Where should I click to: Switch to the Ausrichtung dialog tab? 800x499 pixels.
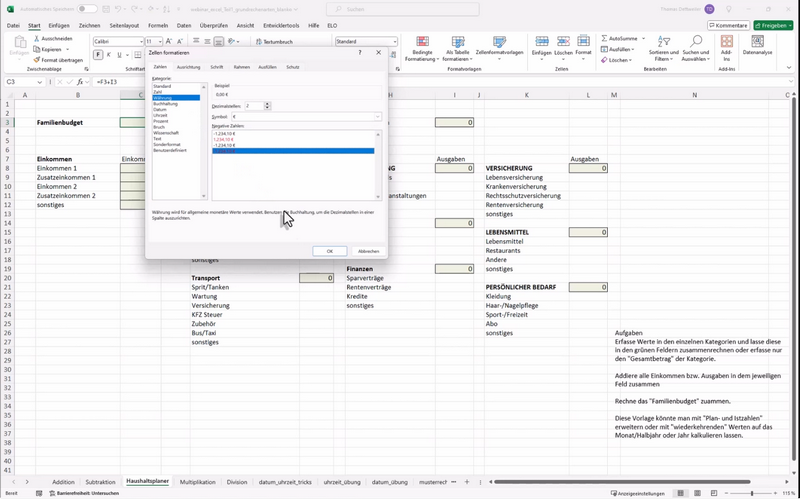pos(188,67)
